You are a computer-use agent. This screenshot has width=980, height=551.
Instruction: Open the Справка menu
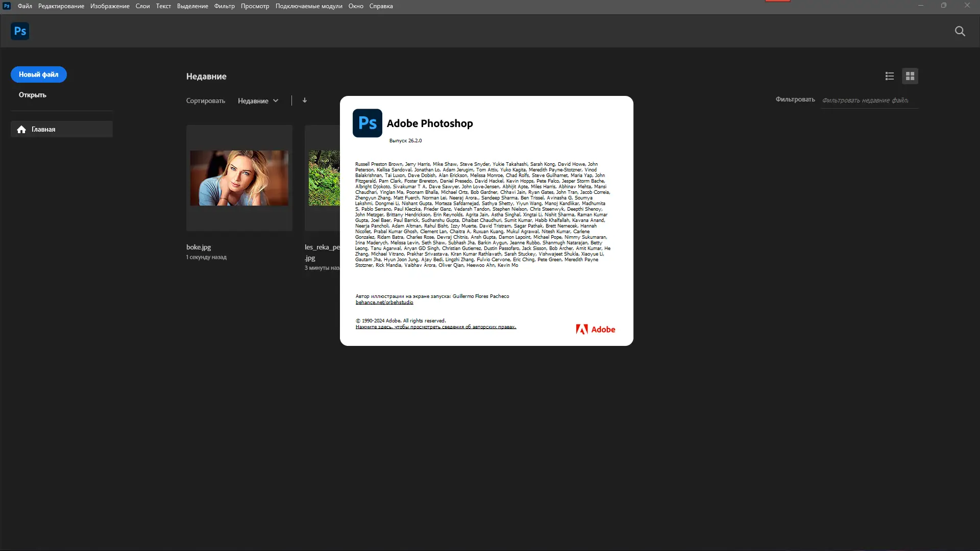[x=381, y=6]
